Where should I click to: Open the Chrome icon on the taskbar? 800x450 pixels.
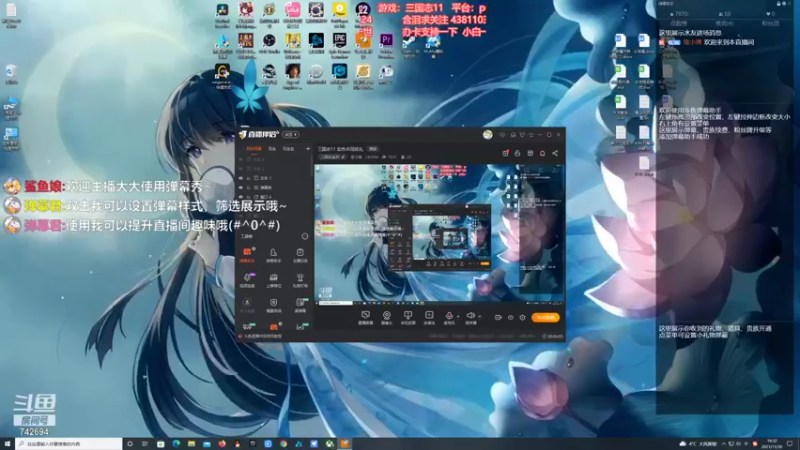pyautogui.click(x=283, y=444)
